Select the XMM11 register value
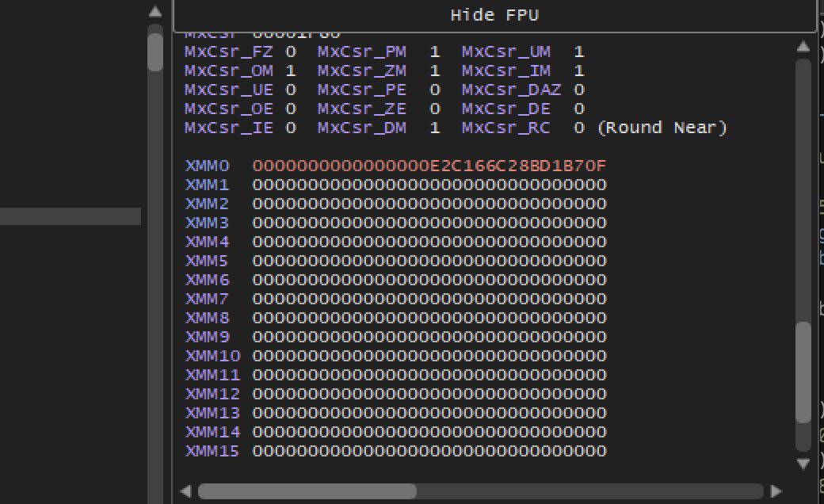This screenshot has height=504, width=824. 429,376
